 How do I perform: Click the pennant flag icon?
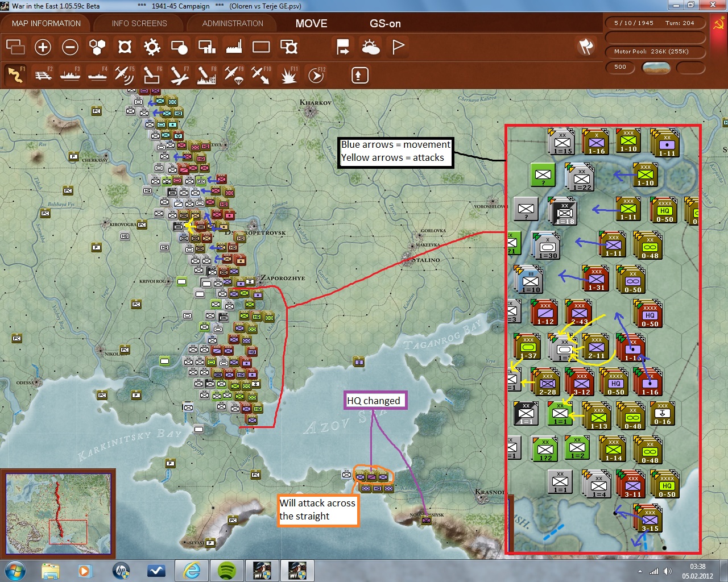(398, 47)
